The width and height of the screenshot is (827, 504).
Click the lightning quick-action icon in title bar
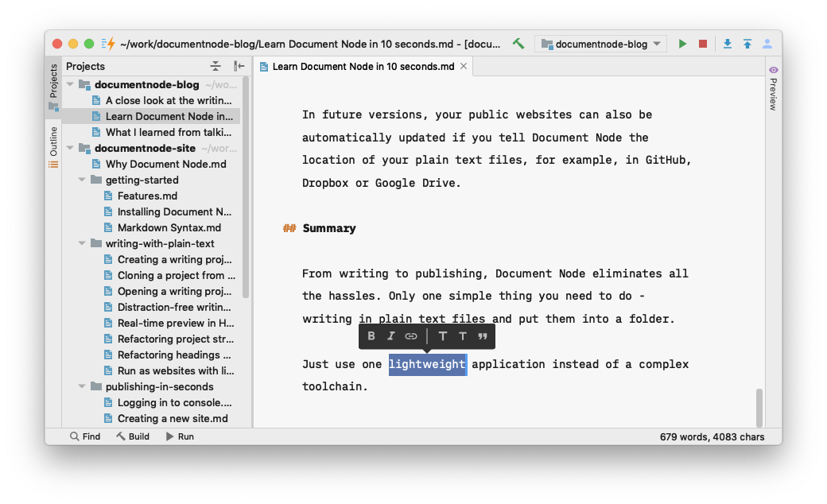[108, 44]
